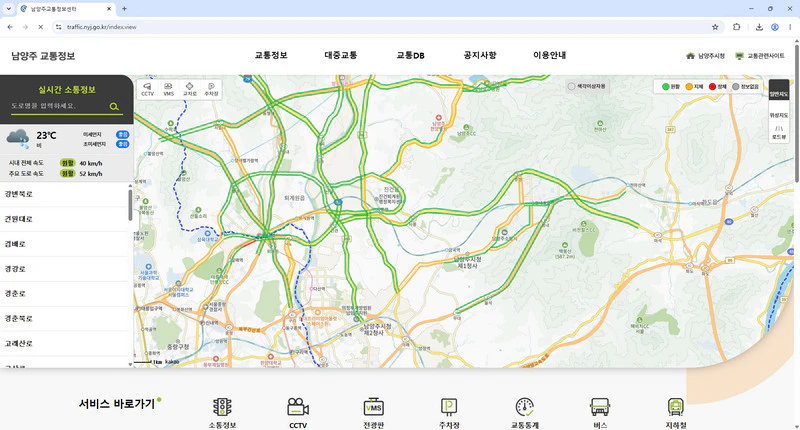The height and width of the screenshot is (430, 800).
Task: Open the 버스 bus shortcut icon
Action: [x=600, y=407]
